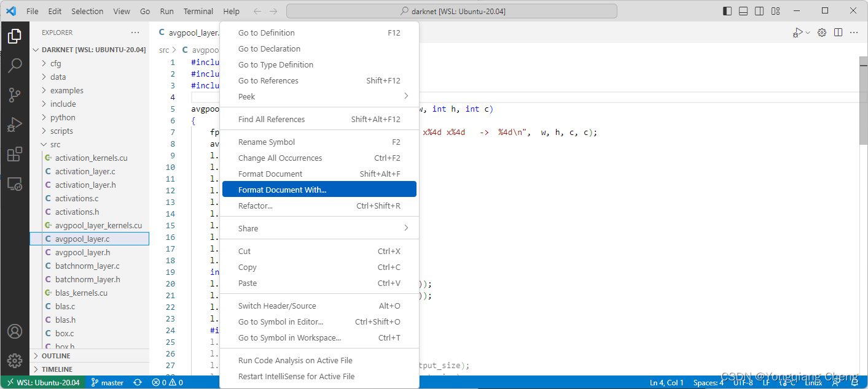Toggle secondary side bar layout icon
The height and width of the screenshot is (389, 868).
coord(759,11)
